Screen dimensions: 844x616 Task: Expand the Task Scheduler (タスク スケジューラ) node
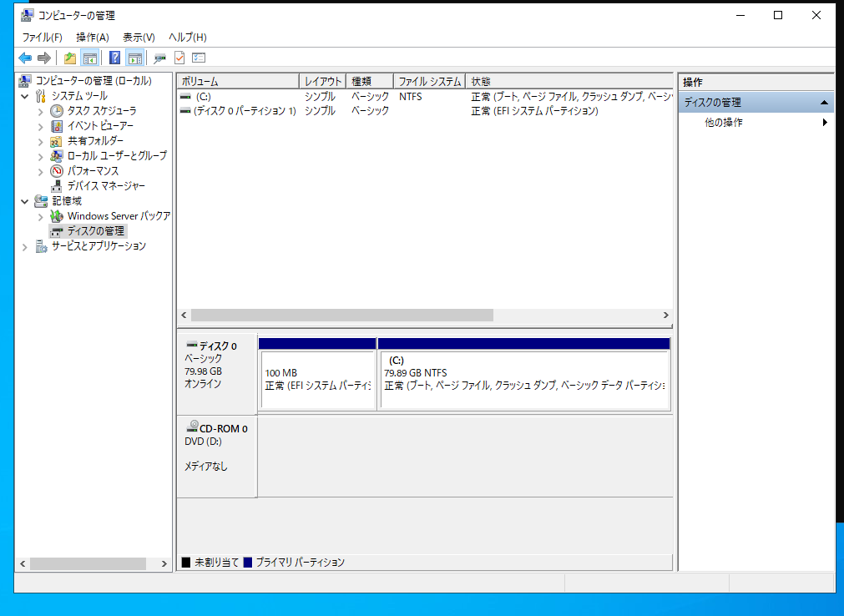pyautogui.click(x=40, y=111)
